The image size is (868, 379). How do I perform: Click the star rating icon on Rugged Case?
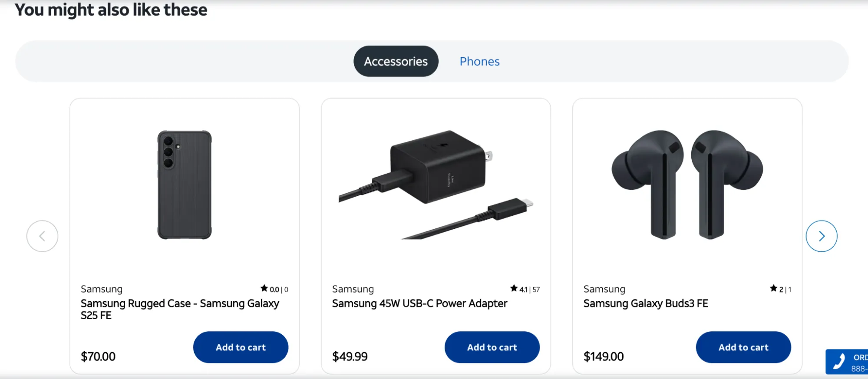264,288
